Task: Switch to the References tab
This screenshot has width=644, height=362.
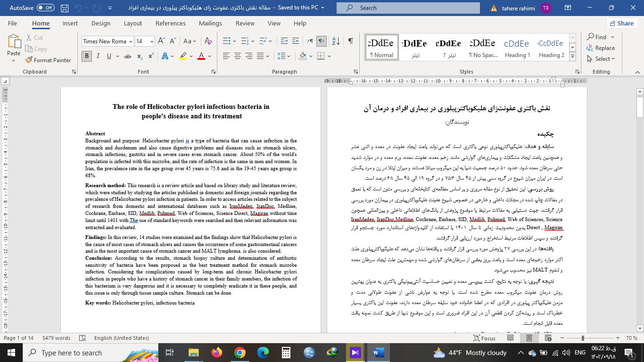Action: 170,23
